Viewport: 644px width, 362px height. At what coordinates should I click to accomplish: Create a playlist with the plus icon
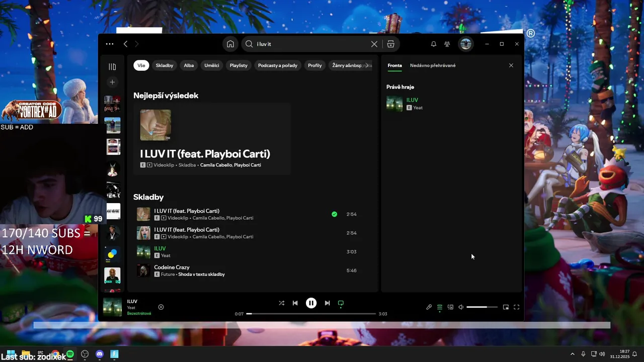tap(112, 82)
